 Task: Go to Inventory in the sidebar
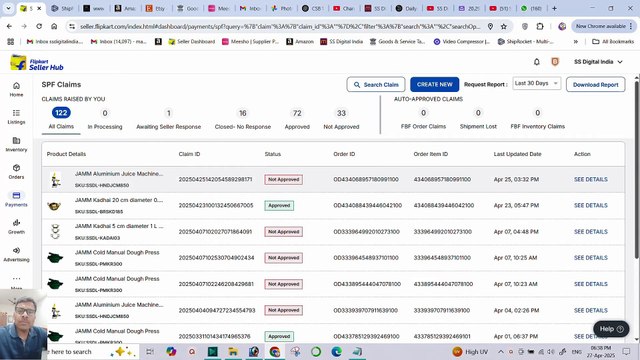(16, 144)
